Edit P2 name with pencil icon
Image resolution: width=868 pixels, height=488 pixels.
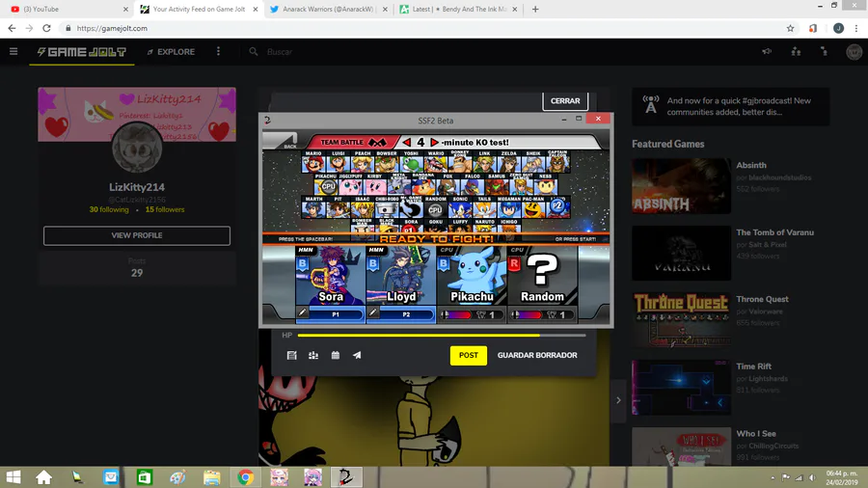(x=373, y=313)
